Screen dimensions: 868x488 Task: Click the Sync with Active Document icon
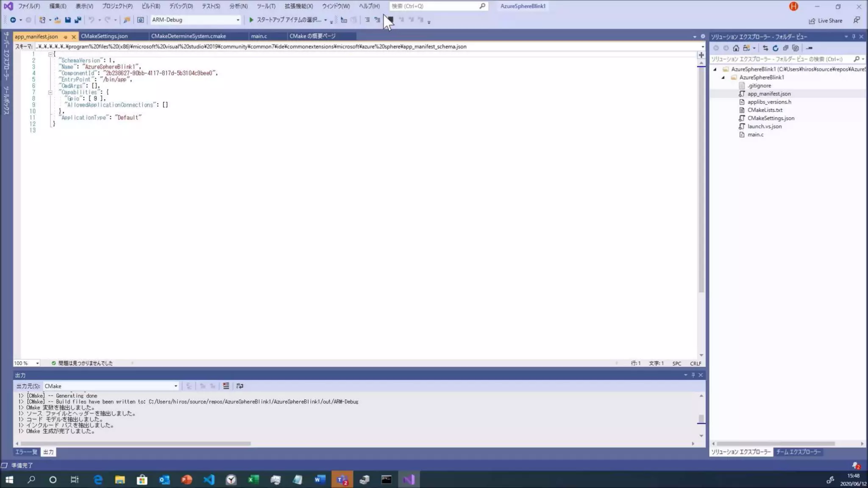pos(765,48)
